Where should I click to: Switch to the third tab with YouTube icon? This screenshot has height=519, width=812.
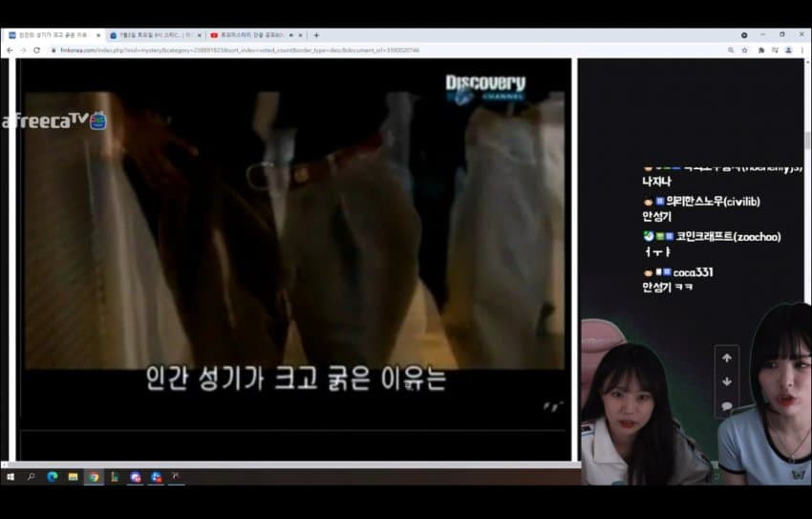pos(256,35)
